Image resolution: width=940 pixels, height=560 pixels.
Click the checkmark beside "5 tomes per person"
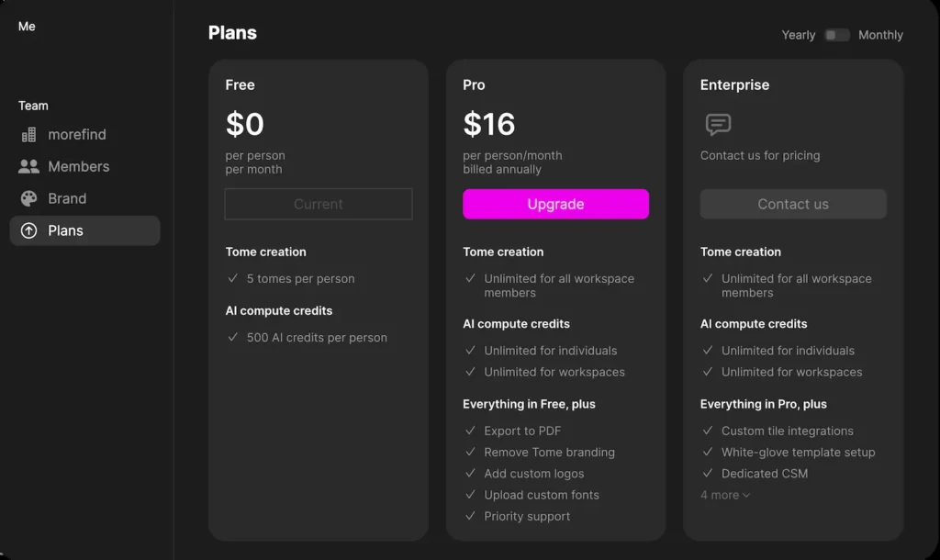[x=236, y=279]
